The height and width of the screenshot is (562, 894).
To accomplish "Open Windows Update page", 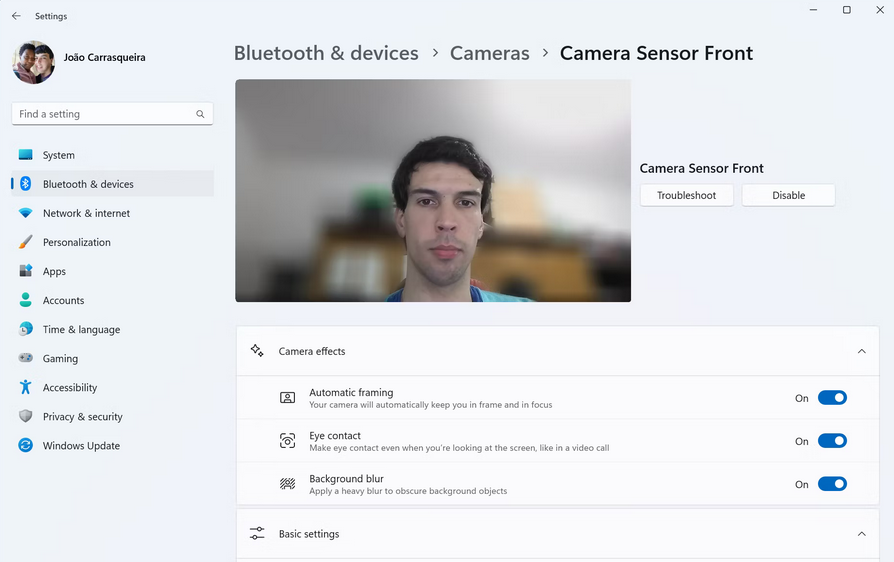I will [x=112, y=445].
